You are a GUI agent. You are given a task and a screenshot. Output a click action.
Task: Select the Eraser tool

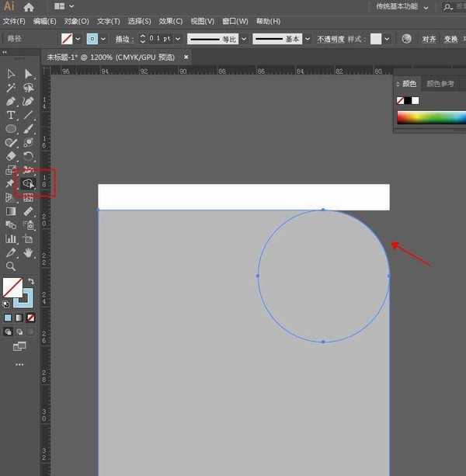coord(11,156)
